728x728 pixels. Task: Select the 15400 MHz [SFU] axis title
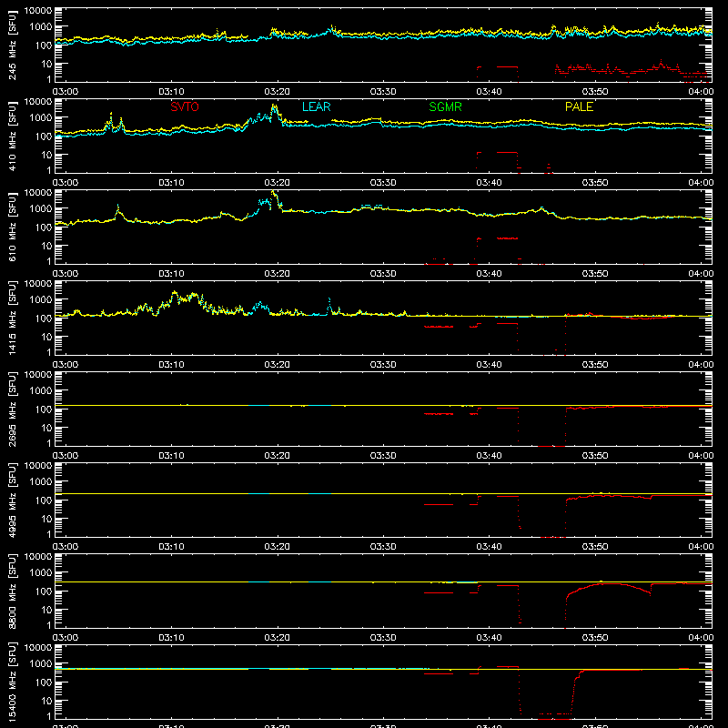13,682
